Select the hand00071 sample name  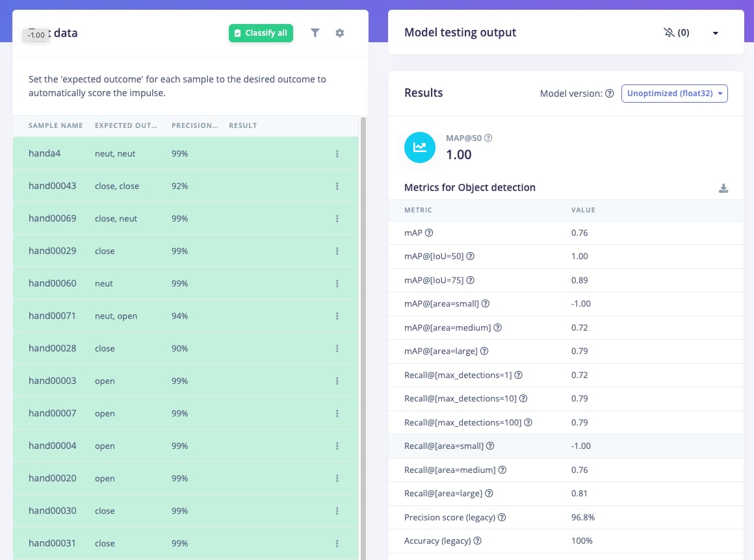[52, 316]
